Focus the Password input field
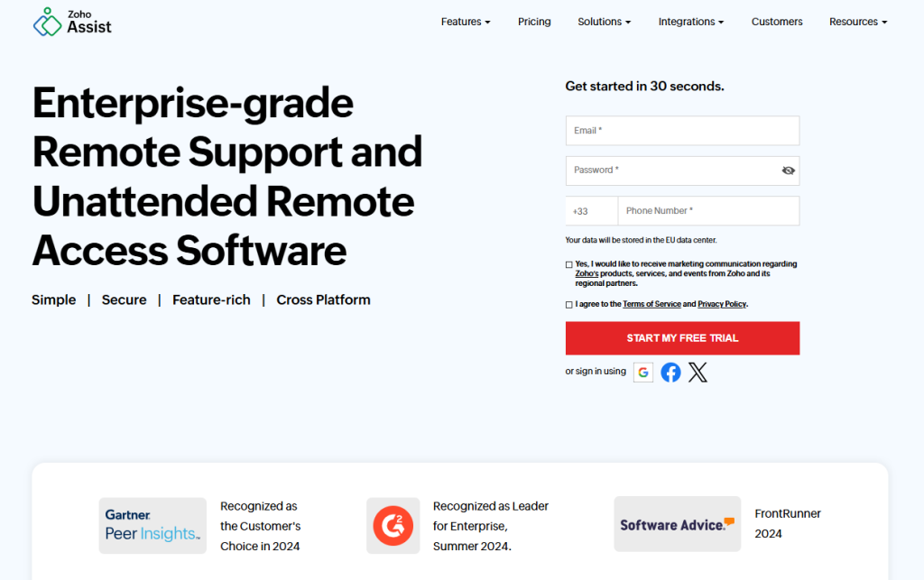Image resolution: width=924 pixels, height=580 pixels. [682, 170]
